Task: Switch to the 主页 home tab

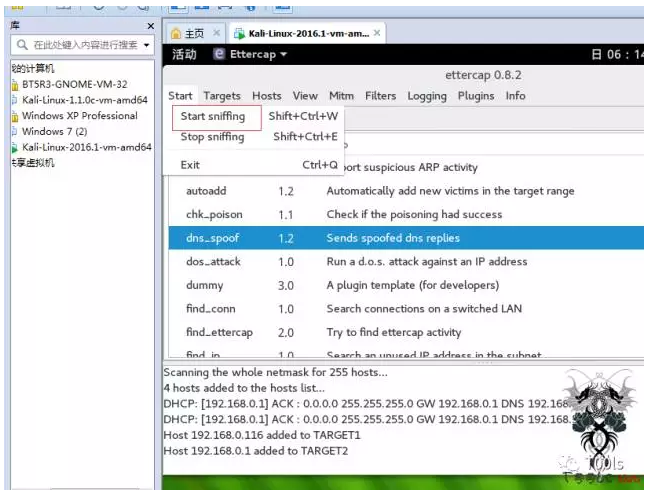Action: tap(194, 33)
